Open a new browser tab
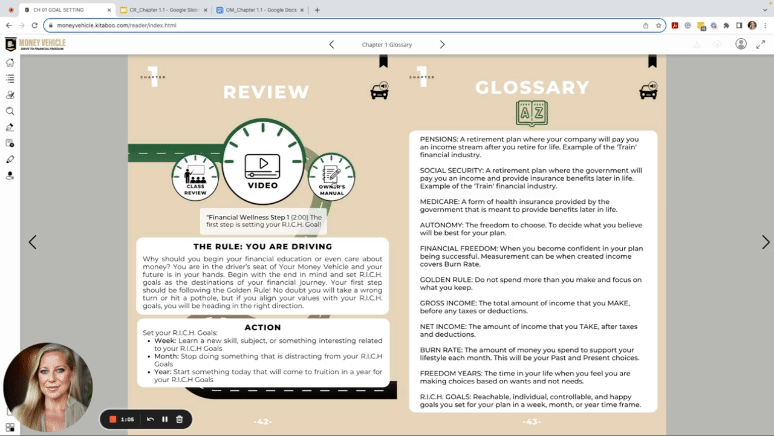The width and height of the screenshot is (774, 436). (x=317, y=10)
